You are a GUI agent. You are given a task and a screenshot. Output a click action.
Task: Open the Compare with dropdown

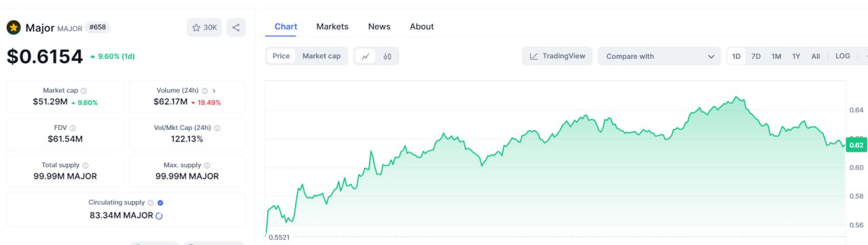click(x=660, y=56)
